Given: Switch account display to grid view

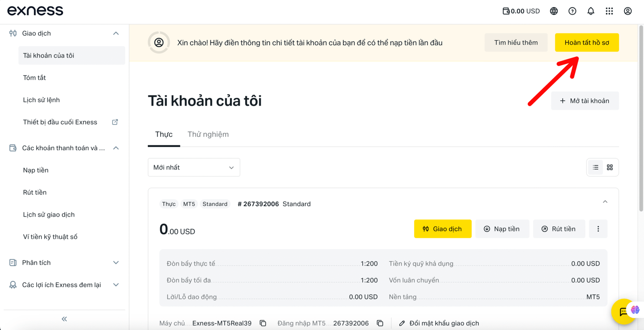Looking at the screenshot, I should (609, 167).
